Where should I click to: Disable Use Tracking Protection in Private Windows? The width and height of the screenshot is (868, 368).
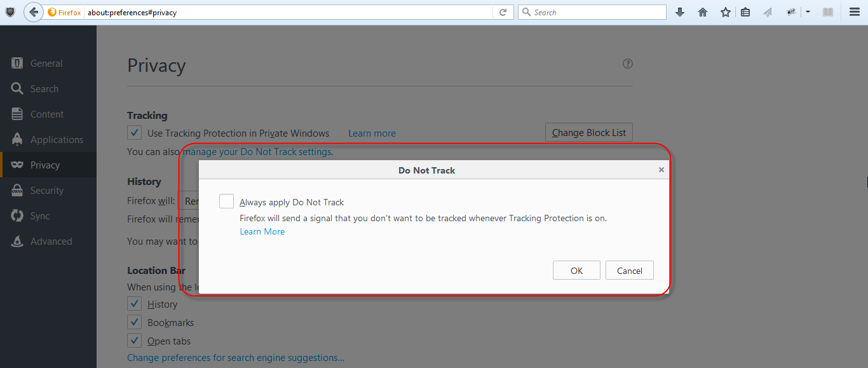[x=134, y=132]
